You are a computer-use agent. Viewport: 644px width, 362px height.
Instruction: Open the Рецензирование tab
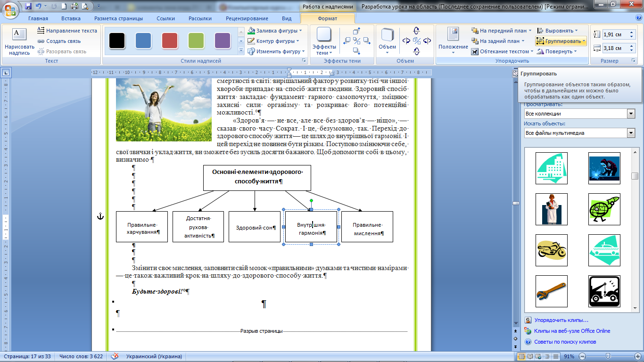247,18
